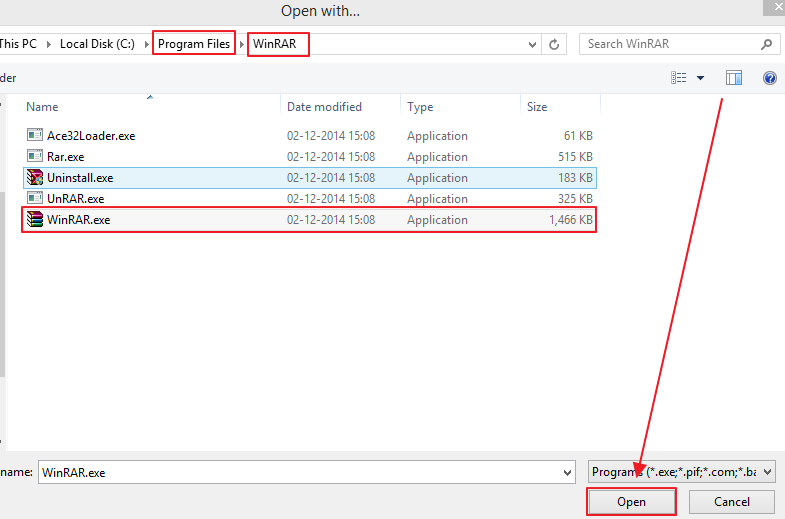Select the Rar.exe file name
The image size is (785, 519).
[x=66, y=157]
